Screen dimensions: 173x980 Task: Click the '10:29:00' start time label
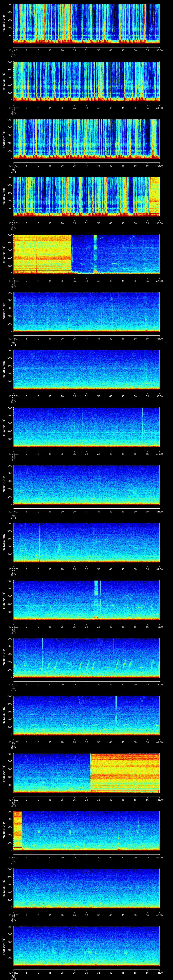tap(13, 50)
